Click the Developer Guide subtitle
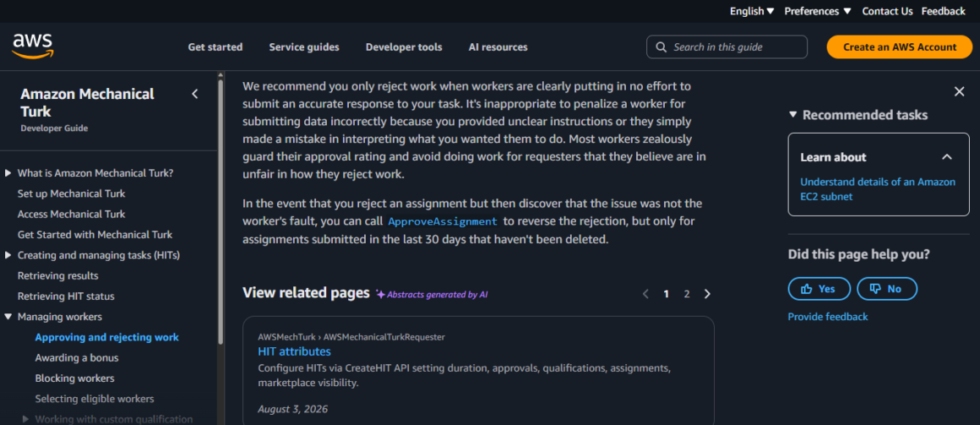The image size is (980, 425). coord(54,128)
